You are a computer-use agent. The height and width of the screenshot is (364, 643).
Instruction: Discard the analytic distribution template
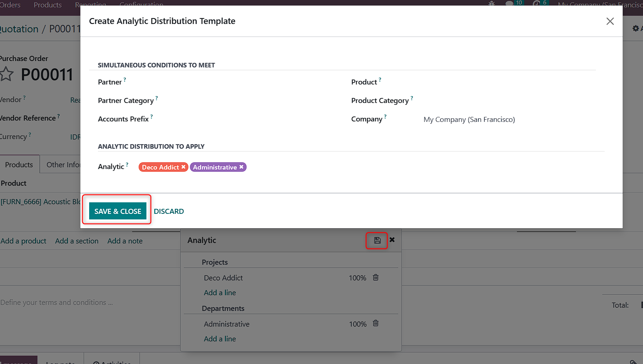[169, 211]
